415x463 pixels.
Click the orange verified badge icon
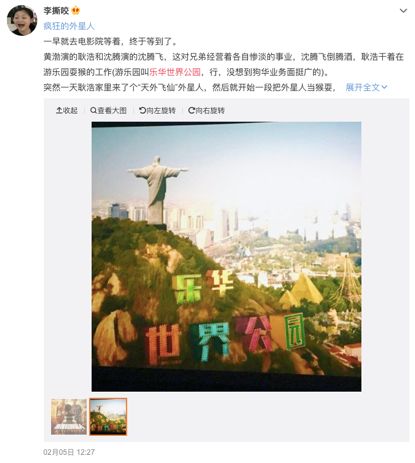(x=76, y=11)
